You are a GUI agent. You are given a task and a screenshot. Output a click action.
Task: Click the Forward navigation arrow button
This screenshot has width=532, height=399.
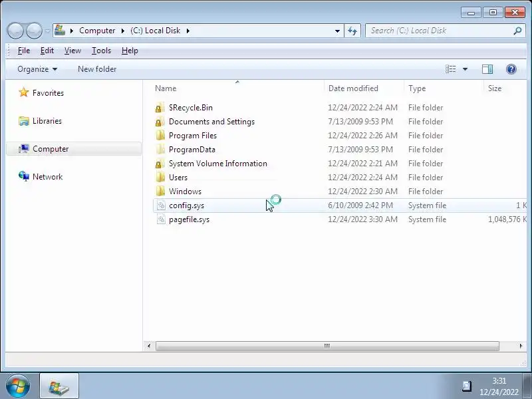pos(35,31)
